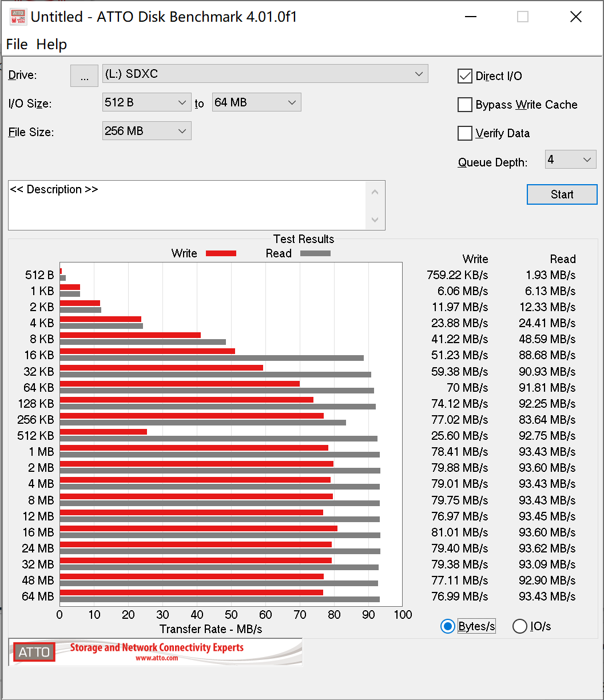Select the Bytes/s radio button
The image size is (604, 700).
pos(447,626)
